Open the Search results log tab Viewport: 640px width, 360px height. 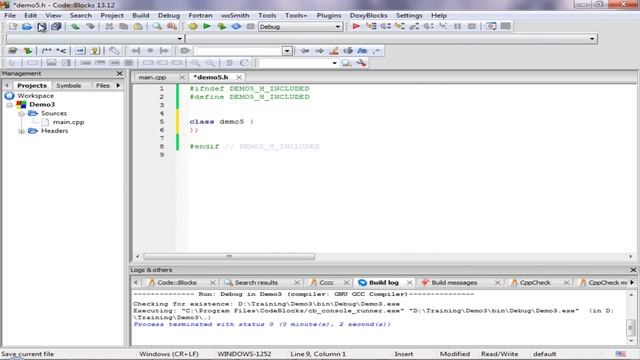tap(256, 282)
